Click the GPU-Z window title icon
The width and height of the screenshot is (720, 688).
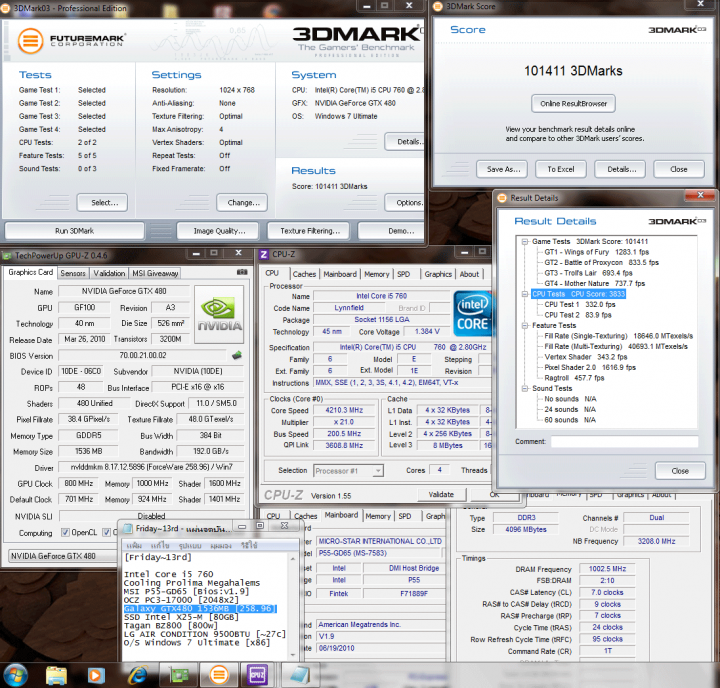(x=7, y=255)
